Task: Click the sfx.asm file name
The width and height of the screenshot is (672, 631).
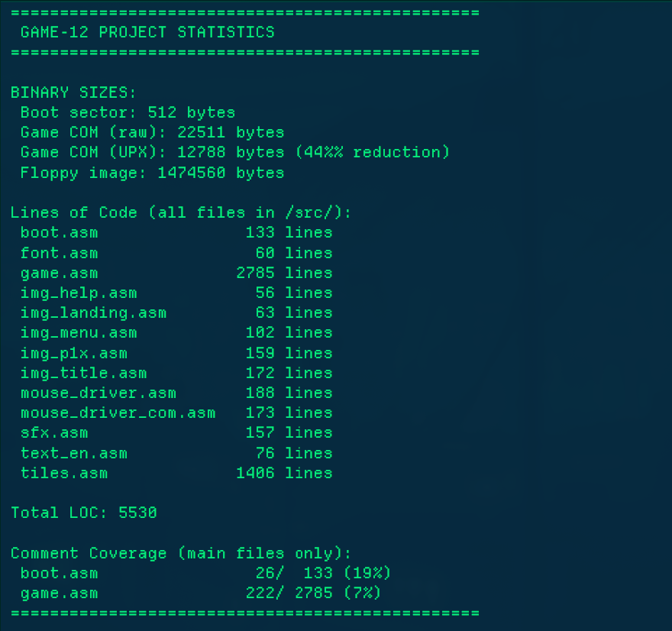Action: pos(53,432)
